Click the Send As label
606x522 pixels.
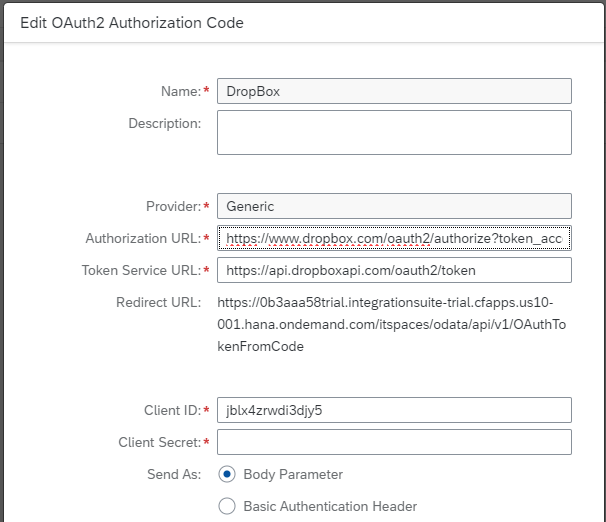pyautogui.click(x=174, y=474)
